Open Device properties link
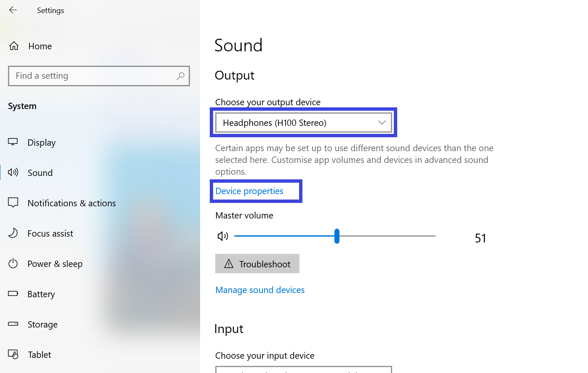588x373 pixels. (249, 191)
